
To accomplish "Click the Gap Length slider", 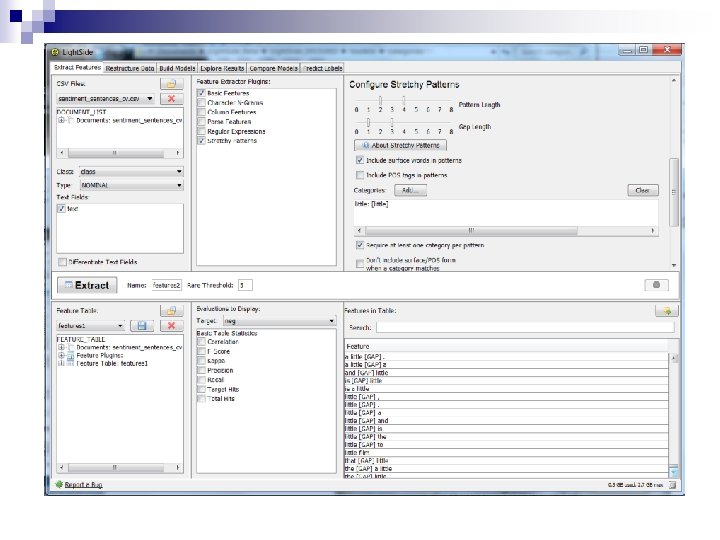I will click(404, 122).
